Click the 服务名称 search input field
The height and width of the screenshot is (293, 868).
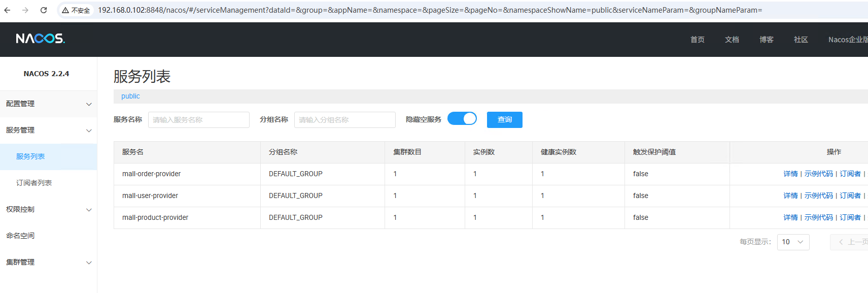pos(198,120)
